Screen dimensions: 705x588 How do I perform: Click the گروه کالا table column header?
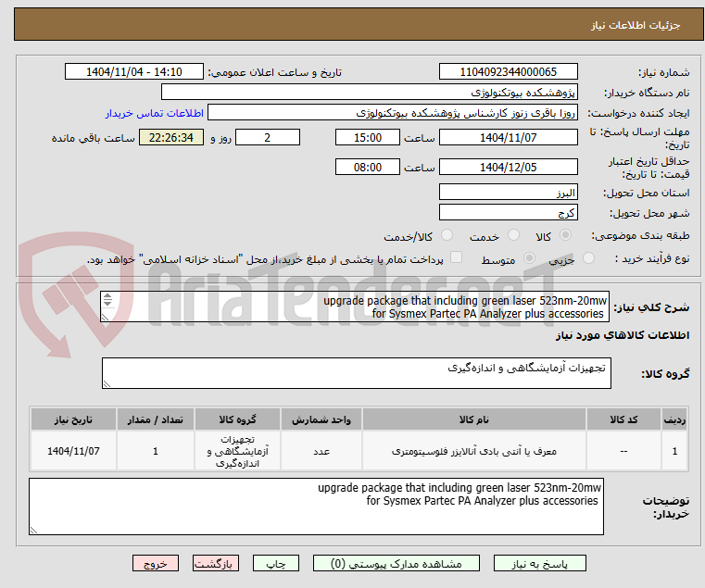[x=237, y=419]
